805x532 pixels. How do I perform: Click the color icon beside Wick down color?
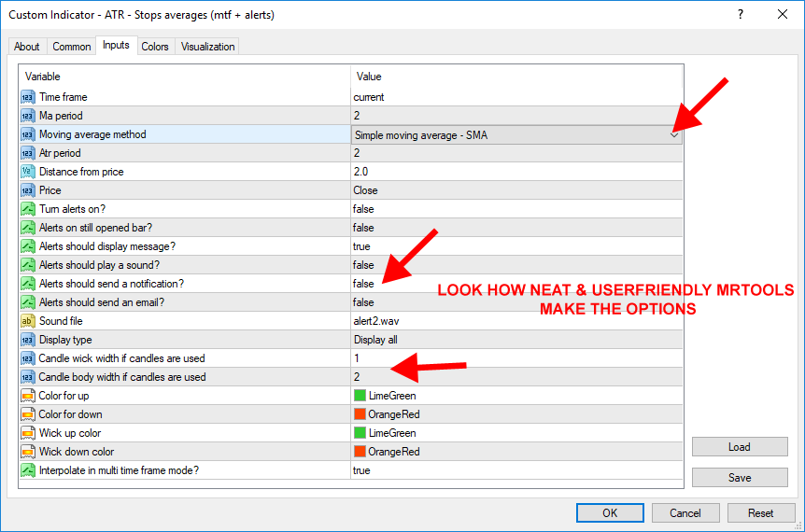28,452
